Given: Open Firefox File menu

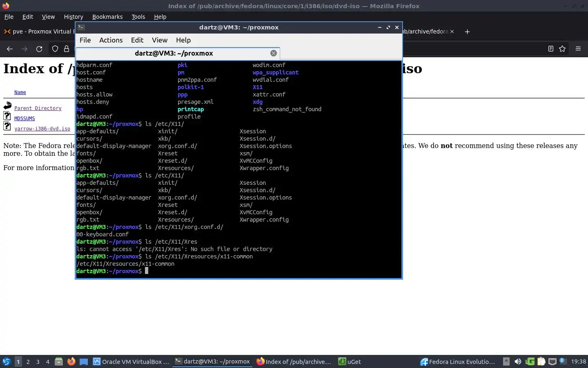Looking at the screenshot, I should tap(9, 17).
